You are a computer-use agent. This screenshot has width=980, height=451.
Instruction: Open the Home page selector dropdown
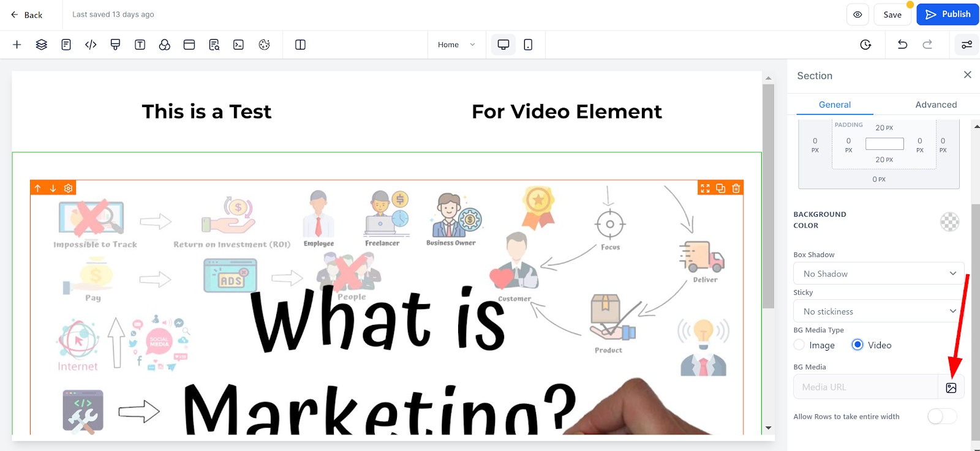tap(456, 45)
